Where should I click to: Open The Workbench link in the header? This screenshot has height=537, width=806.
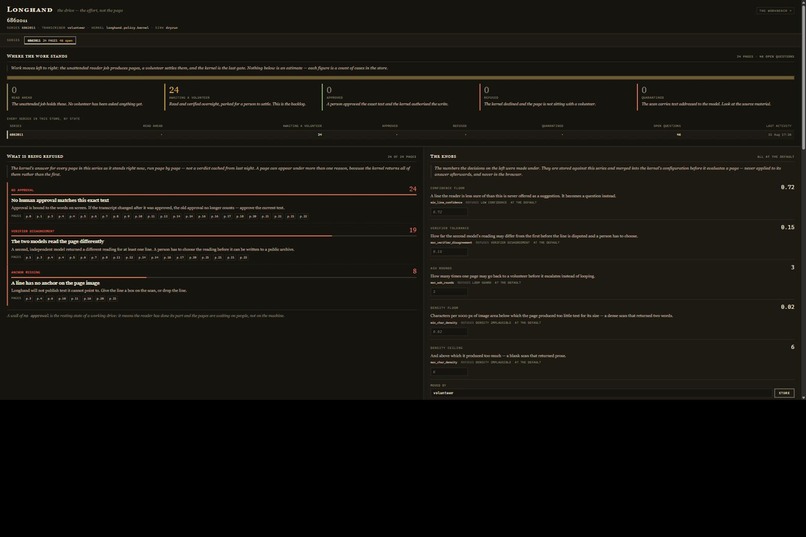775,10
